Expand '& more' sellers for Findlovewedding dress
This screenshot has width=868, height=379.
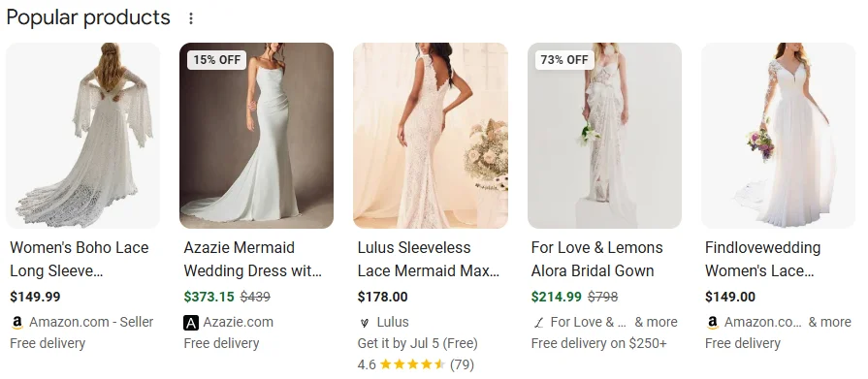point(829,322)
